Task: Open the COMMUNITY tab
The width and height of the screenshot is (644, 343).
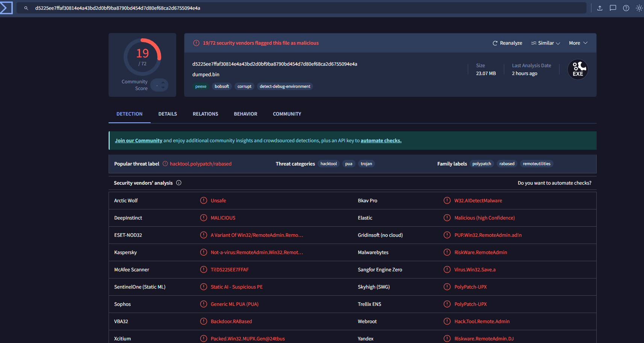Action: (x=287, y=114)
